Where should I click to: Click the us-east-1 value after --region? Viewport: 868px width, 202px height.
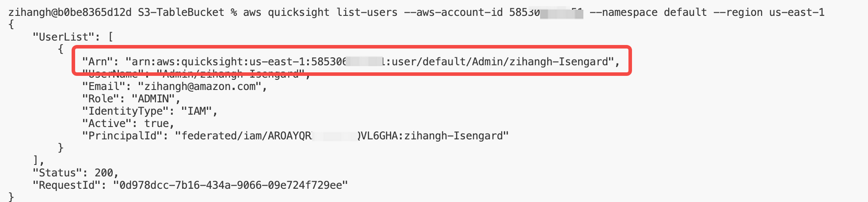(797, 12)
